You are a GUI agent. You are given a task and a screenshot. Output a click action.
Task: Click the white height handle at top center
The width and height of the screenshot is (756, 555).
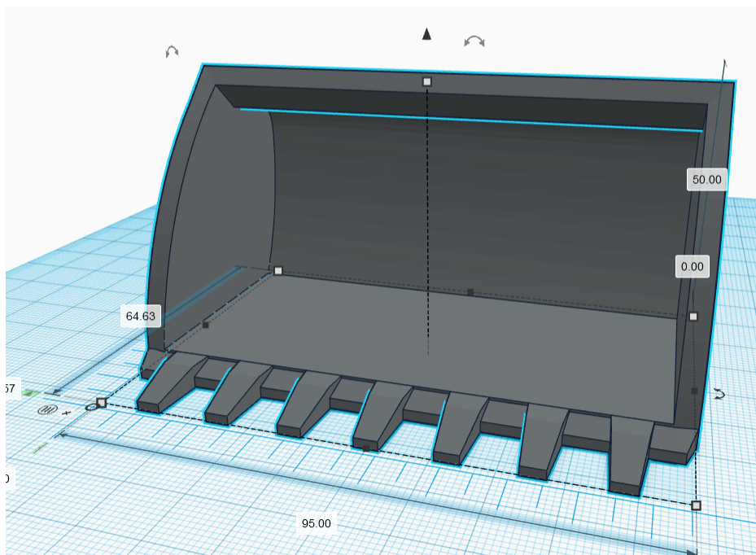426,81
